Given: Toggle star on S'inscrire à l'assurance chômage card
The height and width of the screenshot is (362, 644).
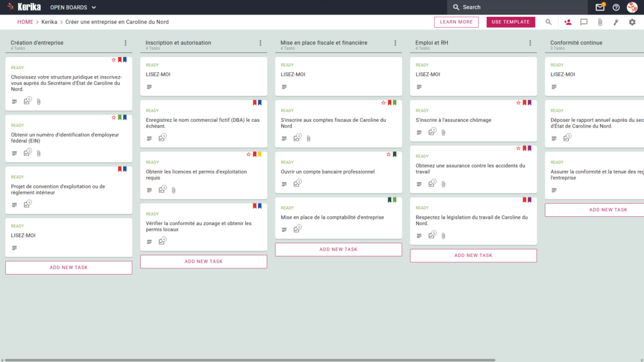Looking at the screenshot, I should tap(518, 102).
